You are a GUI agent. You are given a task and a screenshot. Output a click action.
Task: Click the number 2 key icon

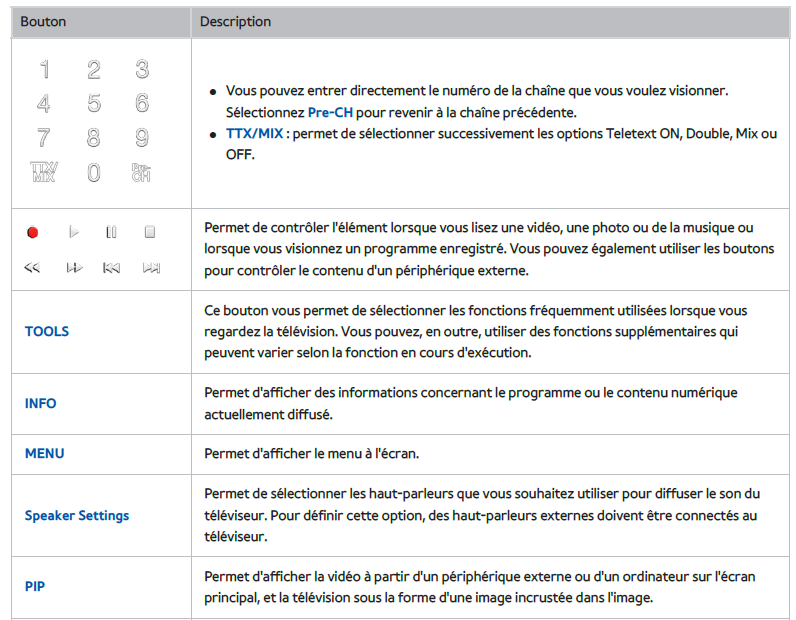(x=93, y=70)
